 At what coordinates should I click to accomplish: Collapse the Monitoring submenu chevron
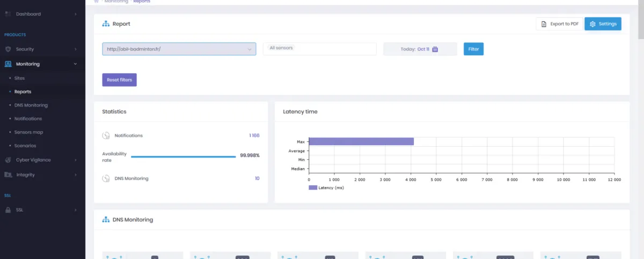(75, 64)
